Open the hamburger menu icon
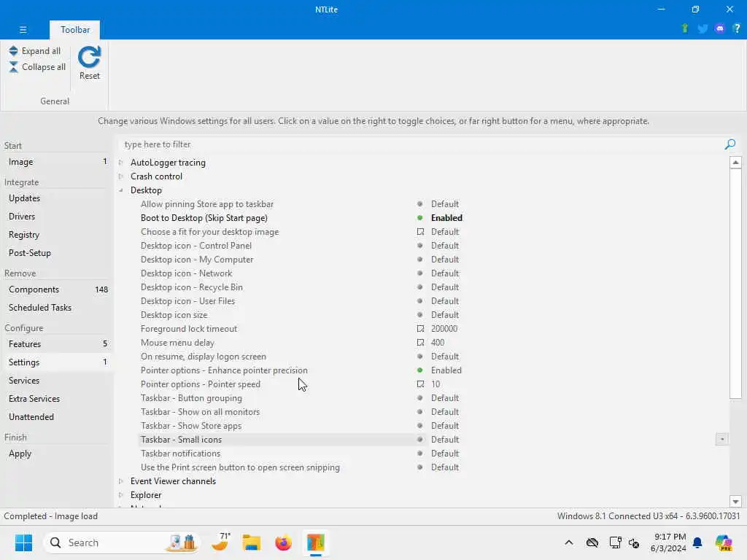The image size is (747, 560). click(x=23, y=29)
